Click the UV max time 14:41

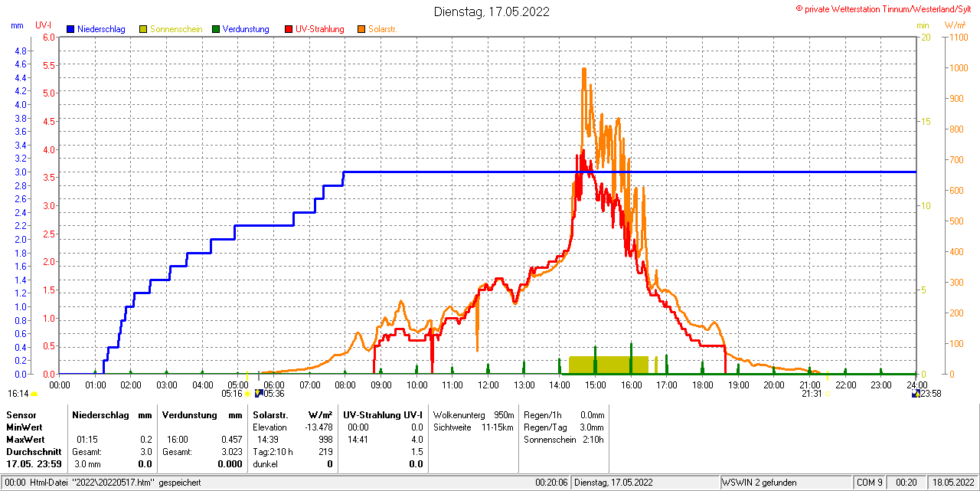358,440
